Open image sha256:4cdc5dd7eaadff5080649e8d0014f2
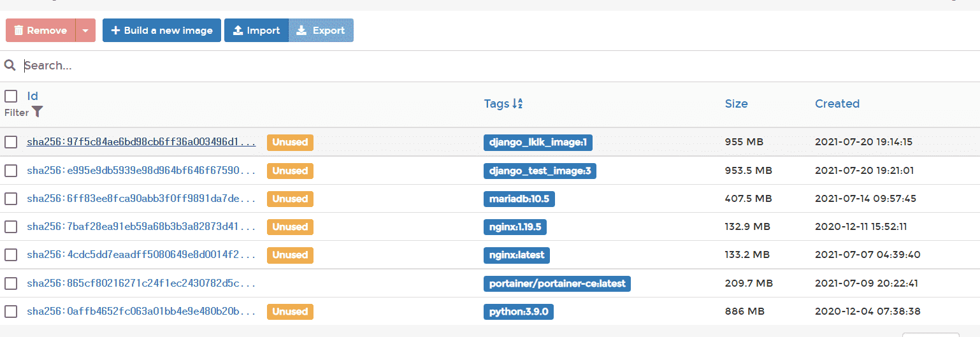Viewport: 980px width, 337px height. click(x=141, y=255)
